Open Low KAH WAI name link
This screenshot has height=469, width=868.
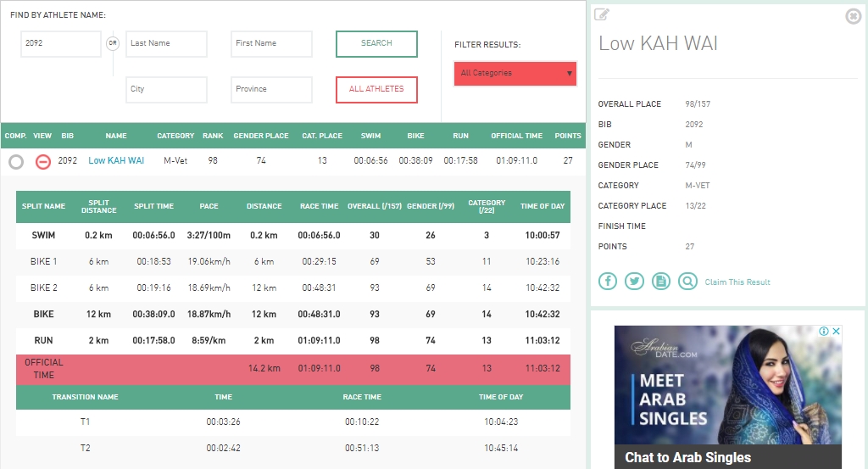pyautogui.click(x=116, y=160)
